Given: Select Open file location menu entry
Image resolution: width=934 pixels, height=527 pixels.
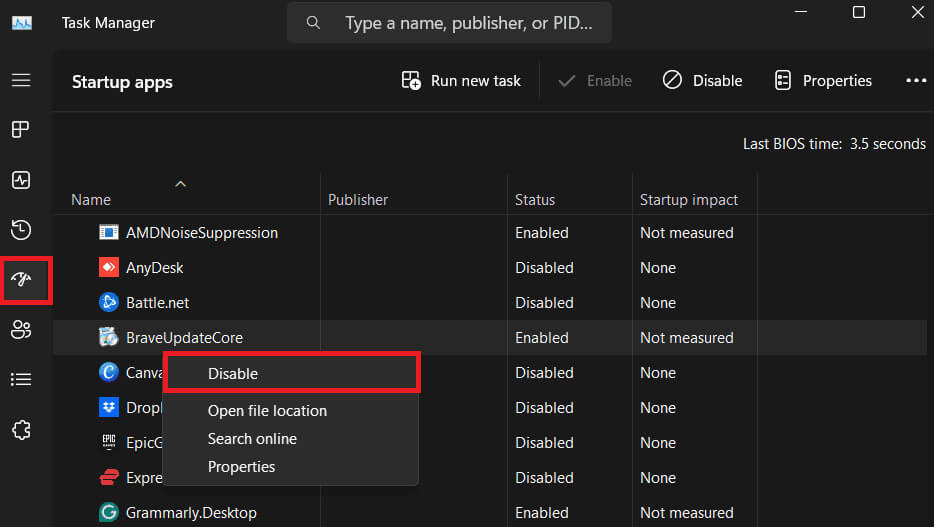Looking at the screenshot, I should (267, 411).
